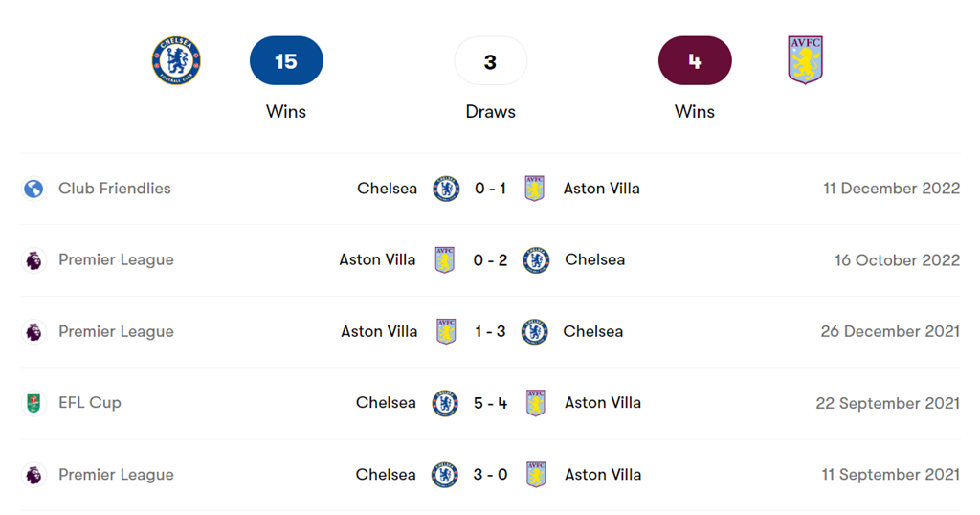Click Chelsea badge in the 0 - 1 friendly row
The height and width of the screenshot is (515, 980).
click(x=446, y=189)
